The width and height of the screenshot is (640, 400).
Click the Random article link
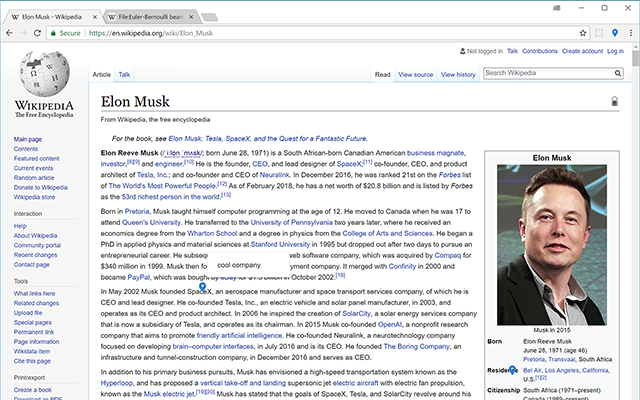click(34, 178)
